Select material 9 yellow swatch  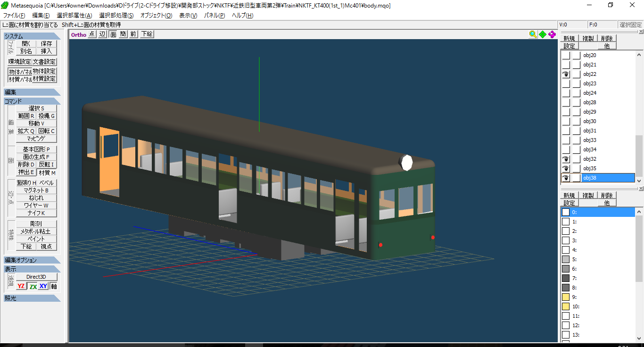coord(566,297)
